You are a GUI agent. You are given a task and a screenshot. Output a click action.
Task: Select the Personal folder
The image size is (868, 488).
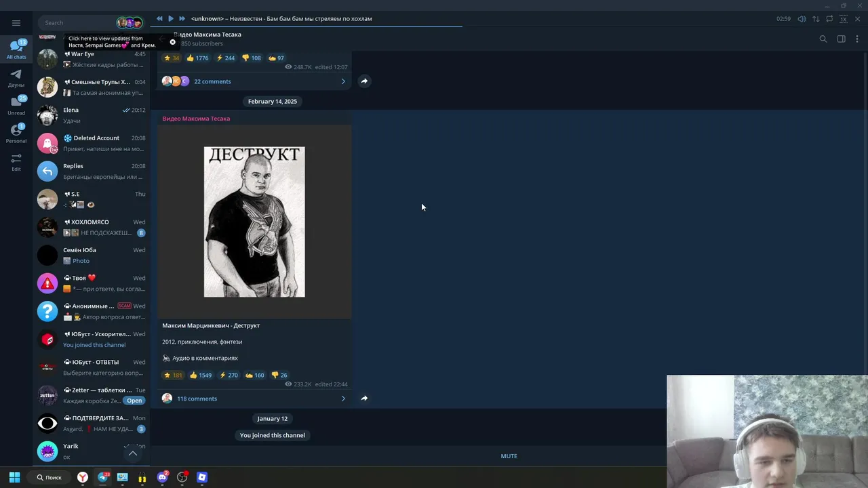[x=16, y=134]
